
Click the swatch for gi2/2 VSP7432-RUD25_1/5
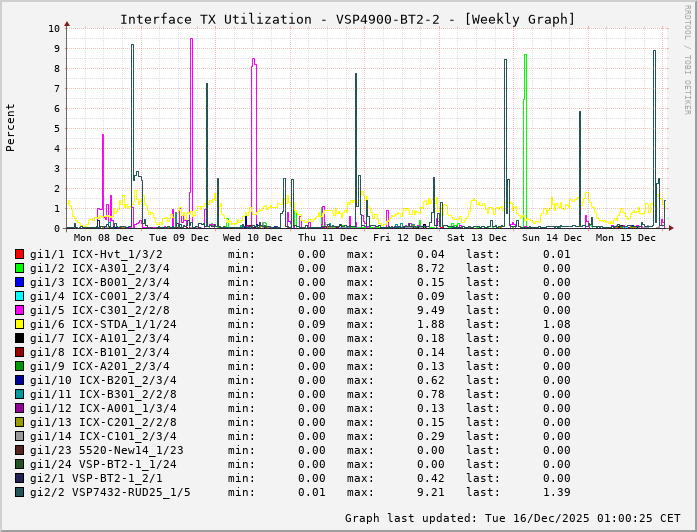(x=19, y=492)
